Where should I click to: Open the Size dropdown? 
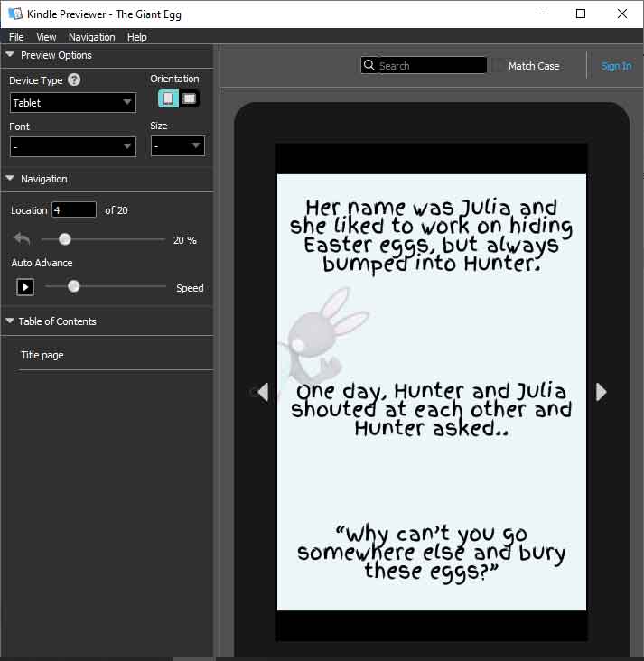point(178,146)
